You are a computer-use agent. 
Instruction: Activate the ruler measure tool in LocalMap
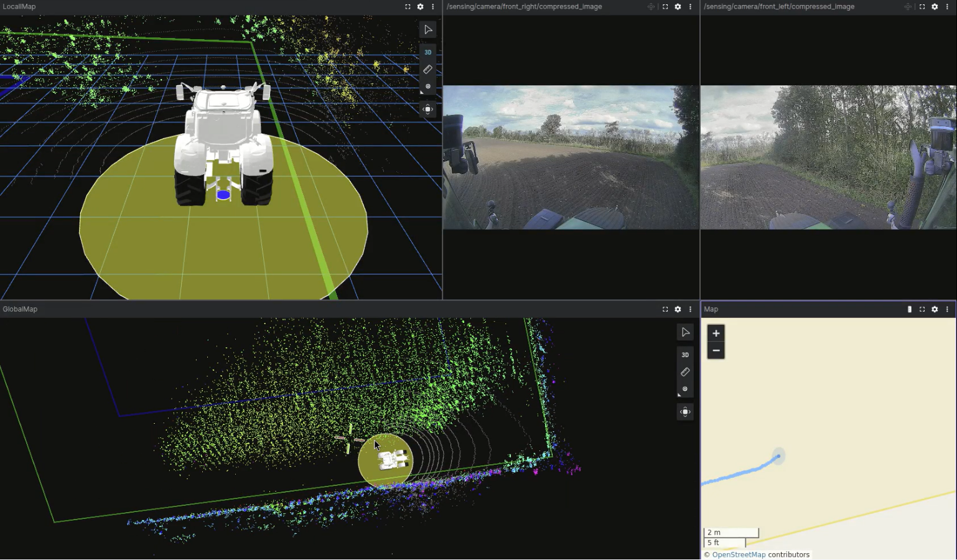pos(428,70)
